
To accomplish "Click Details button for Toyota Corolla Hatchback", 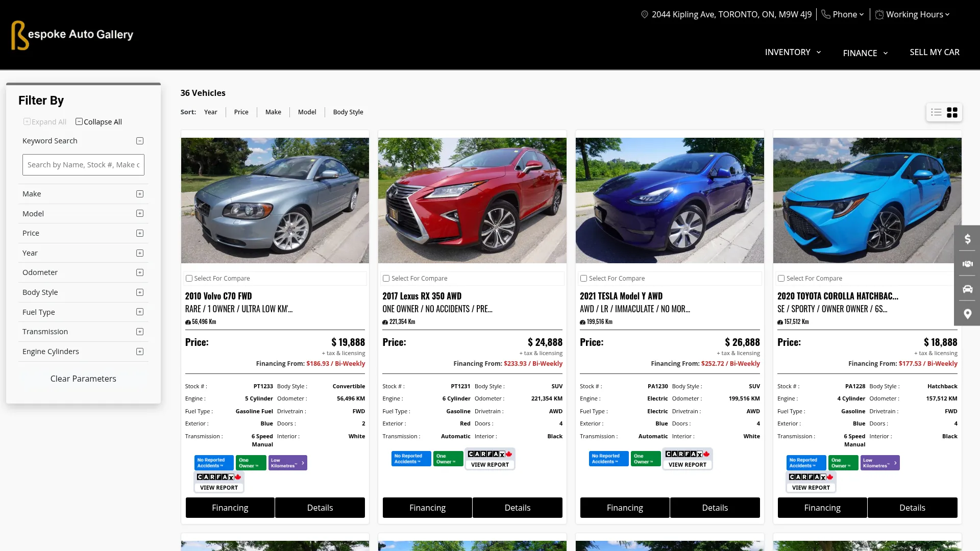I will [913, 508].
